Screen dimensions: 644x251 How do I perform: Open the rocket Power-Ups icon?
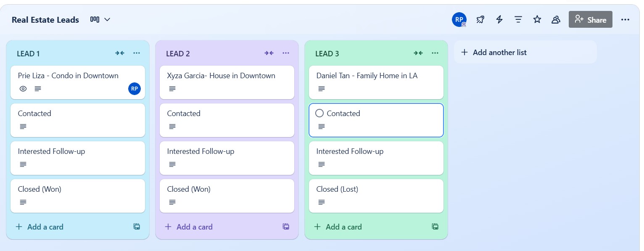coord(480,19)
